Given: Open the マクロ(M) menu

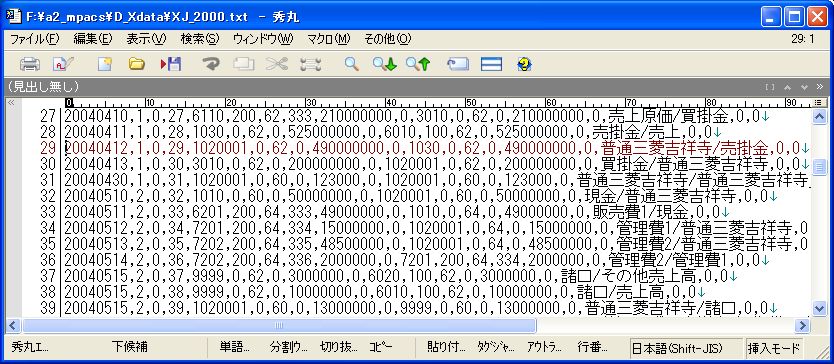Looking at the screenshot, I should tap(329, 39).
